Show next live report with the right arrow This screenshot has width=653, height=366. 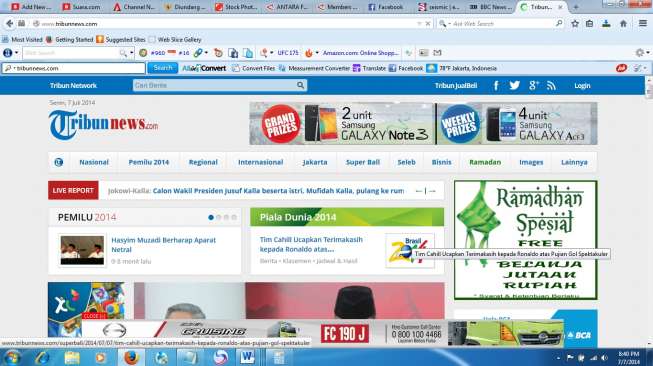click(432, 191)
